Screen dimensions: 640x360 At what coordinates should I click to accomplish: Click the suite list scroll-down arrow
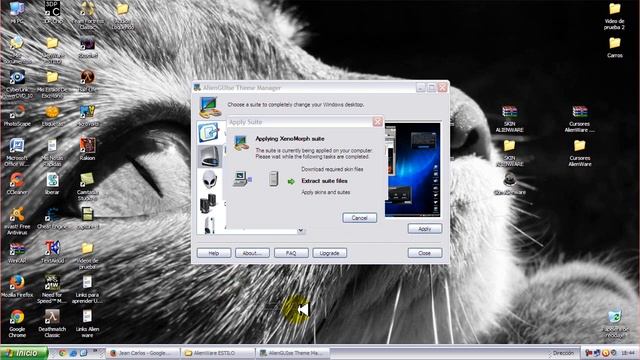coord(300,231)
